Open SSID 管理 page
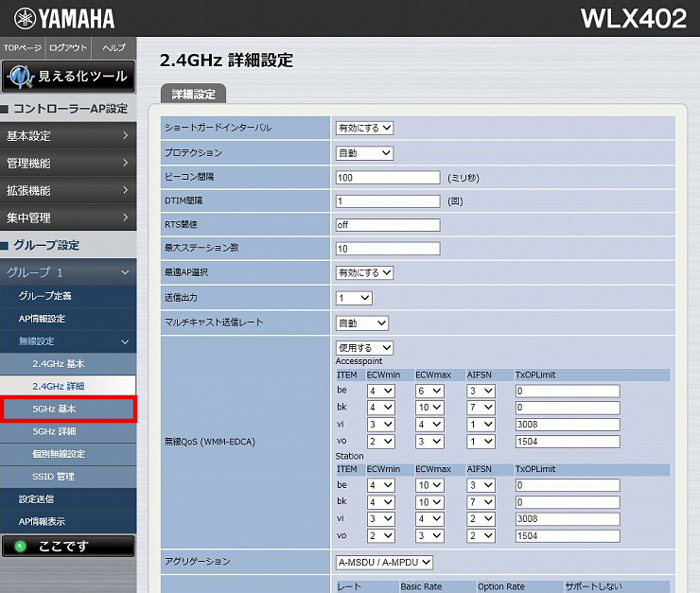 tap(68, 477)
